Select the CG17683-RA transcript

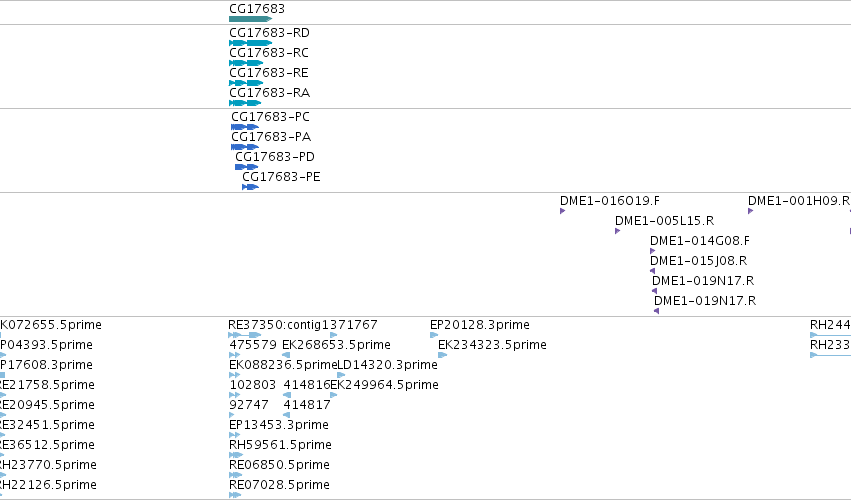tap(245, 103)
